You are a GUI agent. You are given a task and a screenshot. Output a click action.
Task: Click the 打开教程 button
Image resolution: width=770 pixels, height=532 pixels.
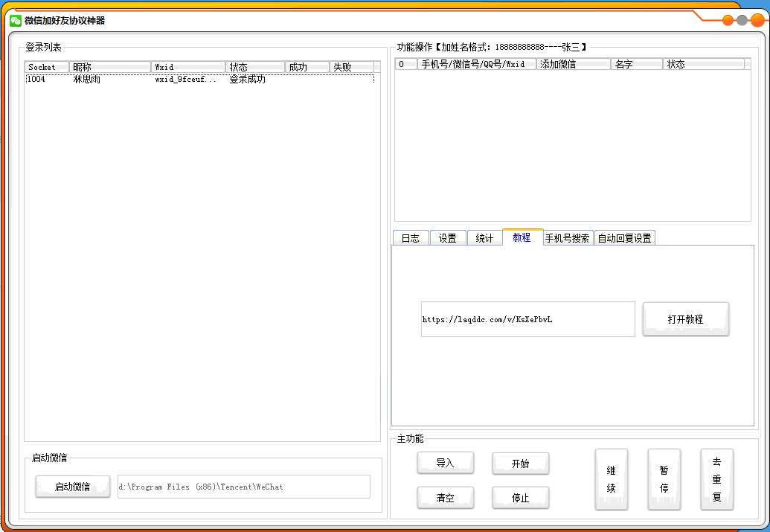pos(685,319)
